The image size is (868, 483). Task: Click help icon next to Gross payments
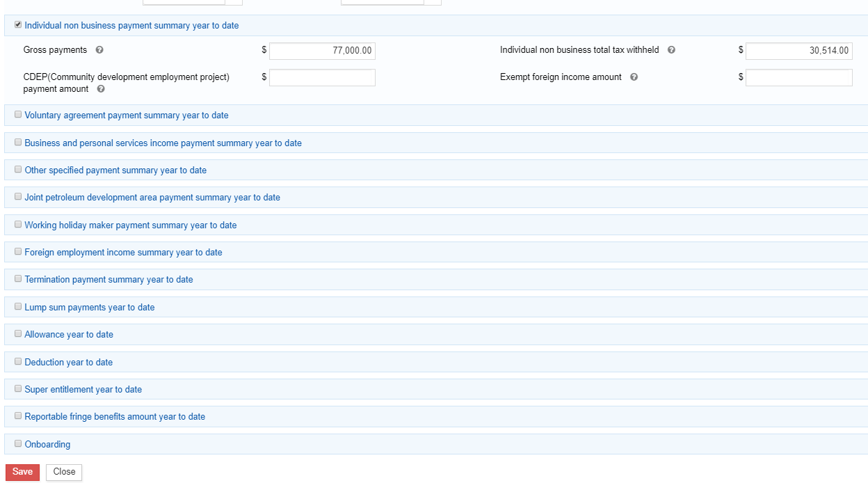(99, 50)
